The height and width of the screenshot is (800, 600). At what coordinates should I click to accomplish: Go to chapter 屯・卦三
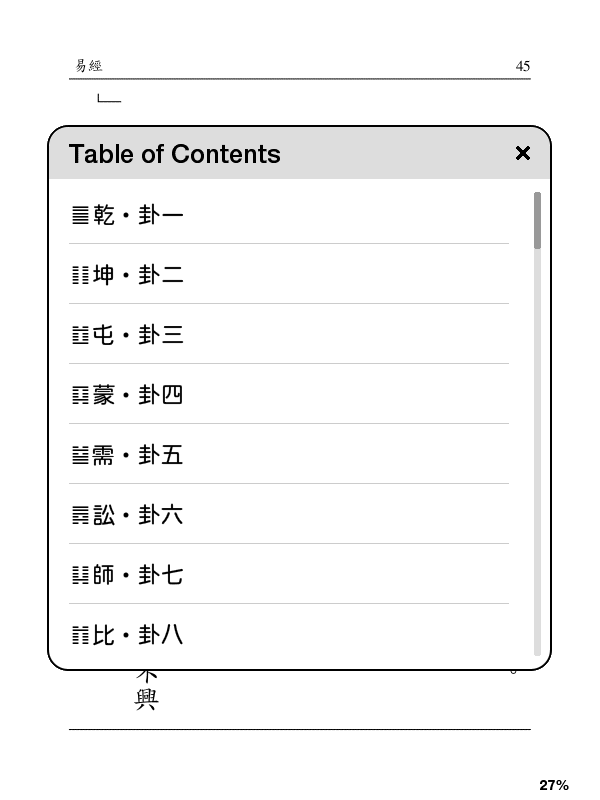click(x=139, y=335)
